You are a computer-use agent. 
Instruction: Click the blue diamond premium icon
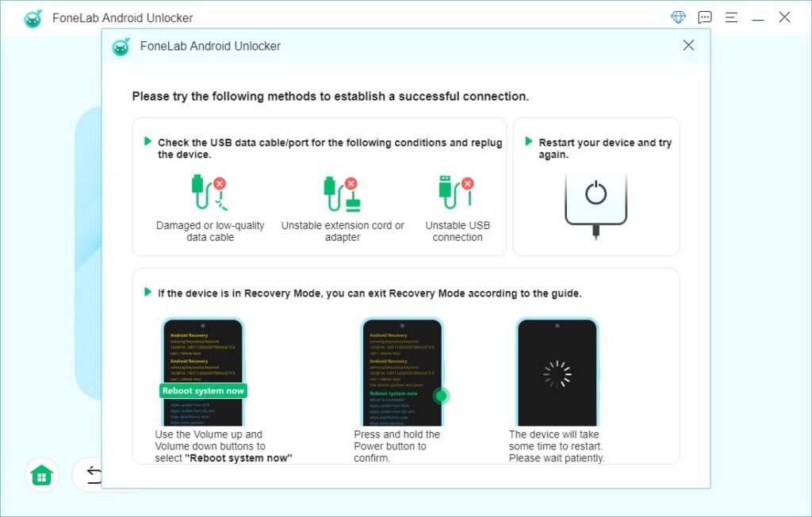coord(680,16)
